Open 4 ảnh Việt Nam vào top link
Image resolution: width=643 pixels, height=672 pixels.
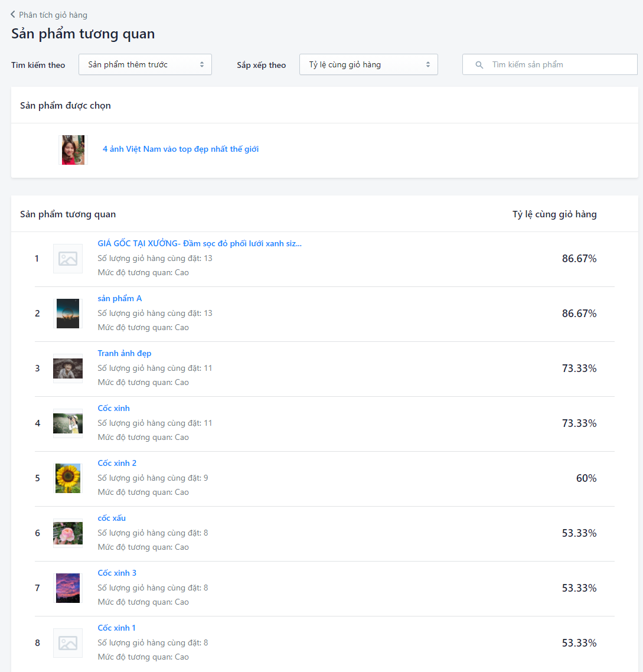click(181, 149)
